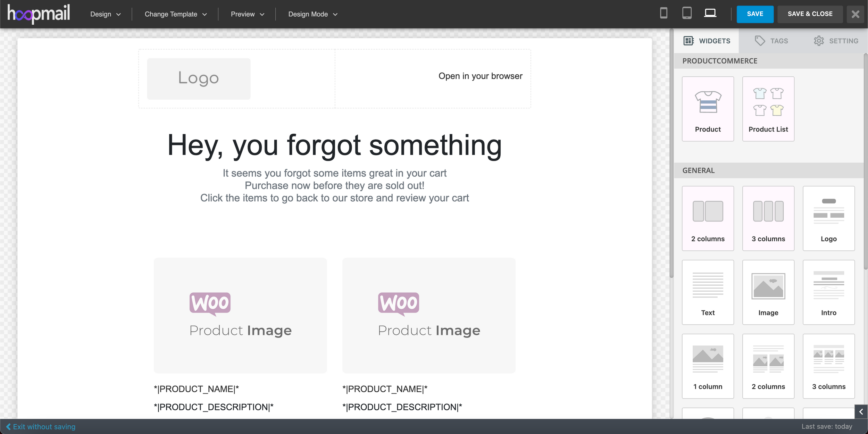
Task: Select the Intro widget
Action: [x=828, y=292]
